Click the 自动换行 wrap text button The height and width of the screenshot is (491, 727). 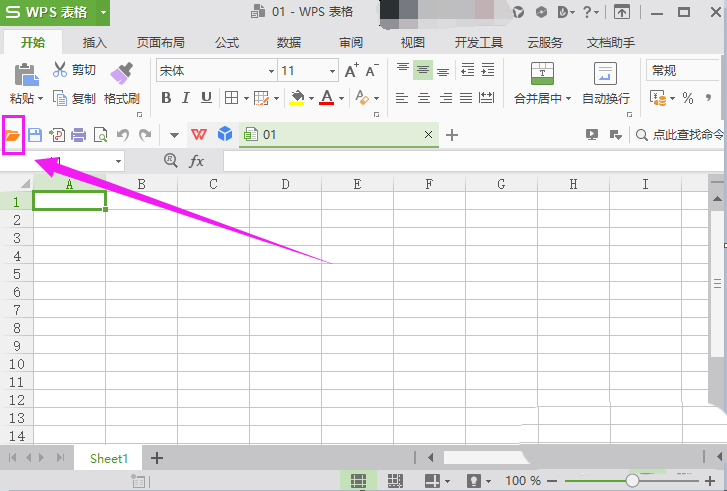pos(606,83)
